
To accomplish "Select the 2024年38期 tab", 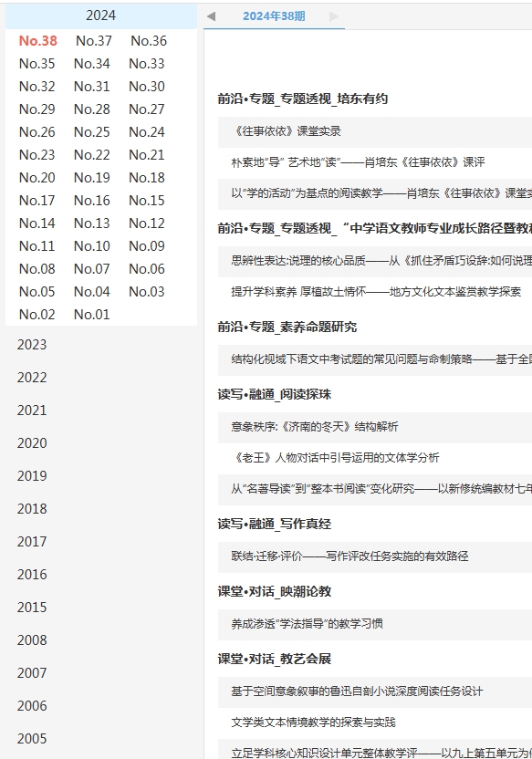I will (x=274, y=16).
